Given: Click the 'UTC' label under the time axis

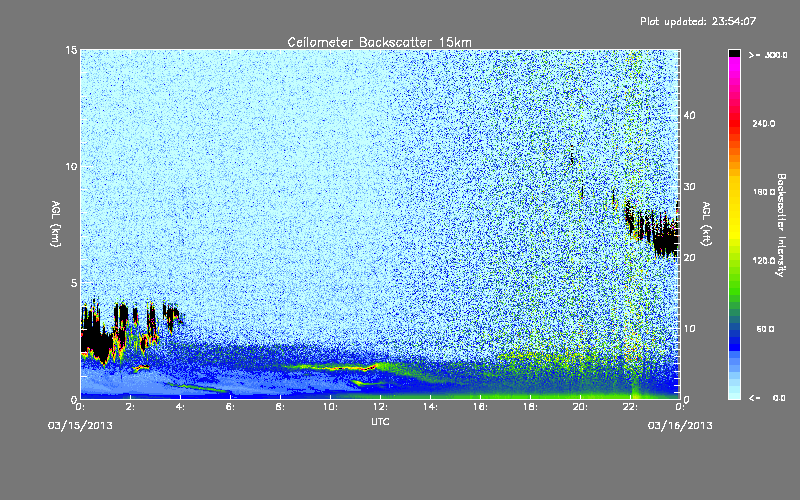Looking at the screenshot, I should click(x=380, y=421).
